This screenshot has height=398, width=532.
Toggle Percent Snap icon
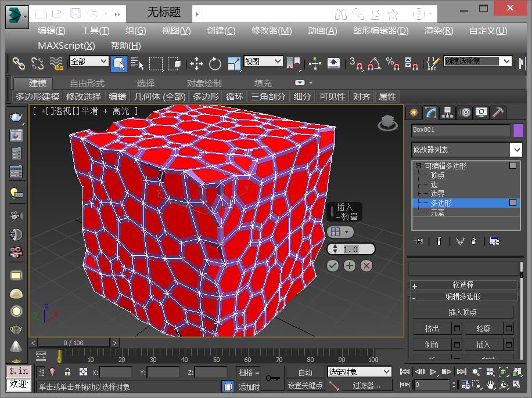pos(393,63)
